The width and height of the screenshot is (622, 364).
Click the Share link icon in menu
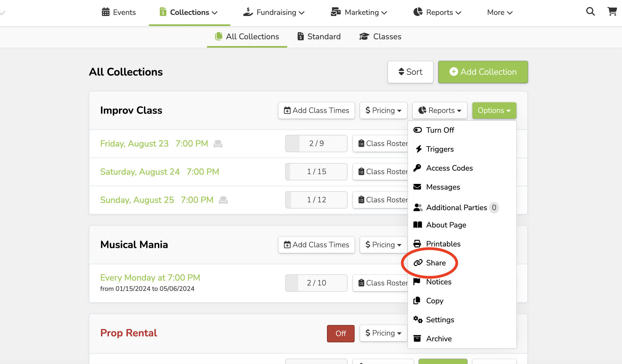pyautogui.click(x=418, y=263)
